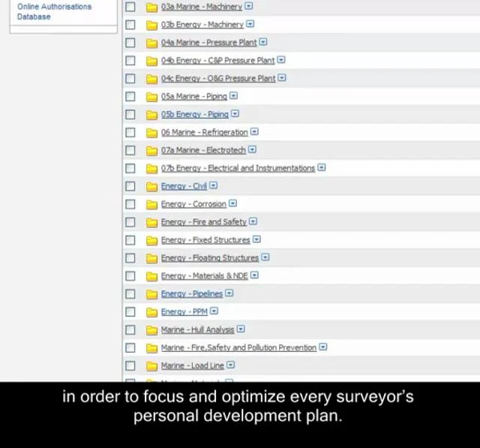This screenshot has height=448, width=480.
Task: Open the Online Authorisations Database link
Action: 54,12
